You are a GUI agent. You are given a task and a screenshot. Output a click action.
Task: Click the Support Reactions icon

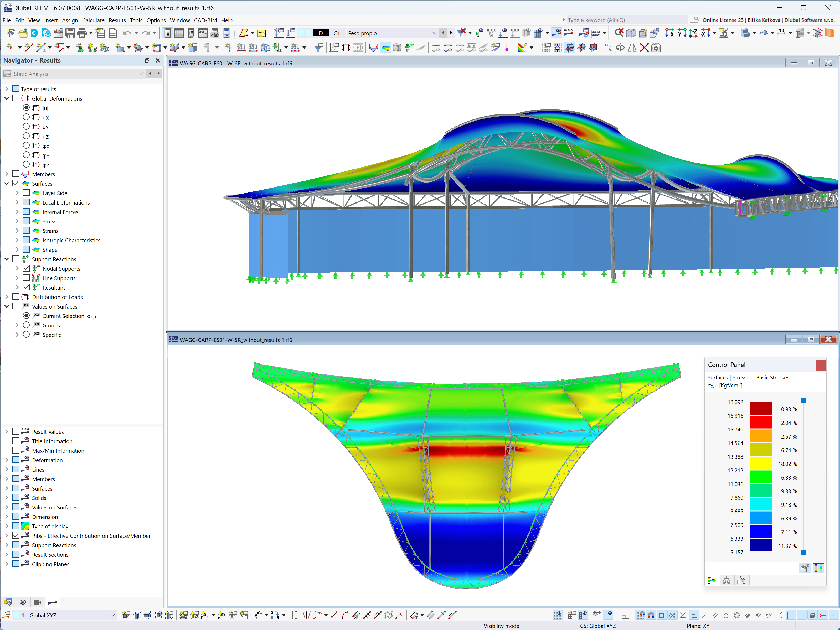click(x=24, y=259)
